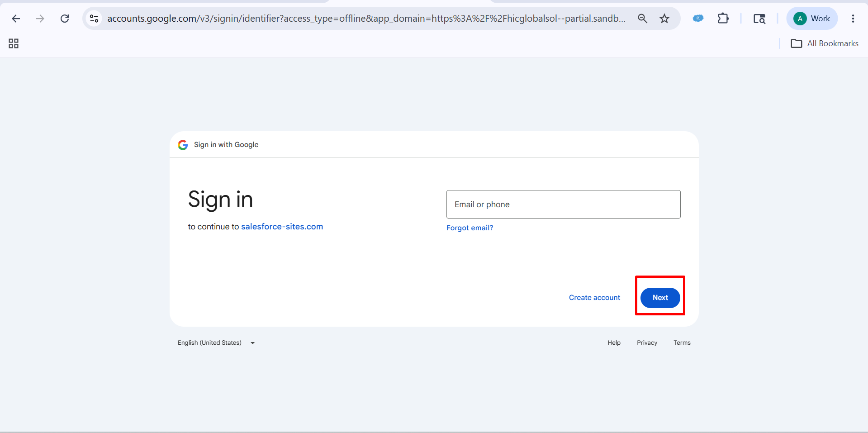The image size is (868, 433).
Task: Bookmark this page with the star icon
Action: coord(664,19)
